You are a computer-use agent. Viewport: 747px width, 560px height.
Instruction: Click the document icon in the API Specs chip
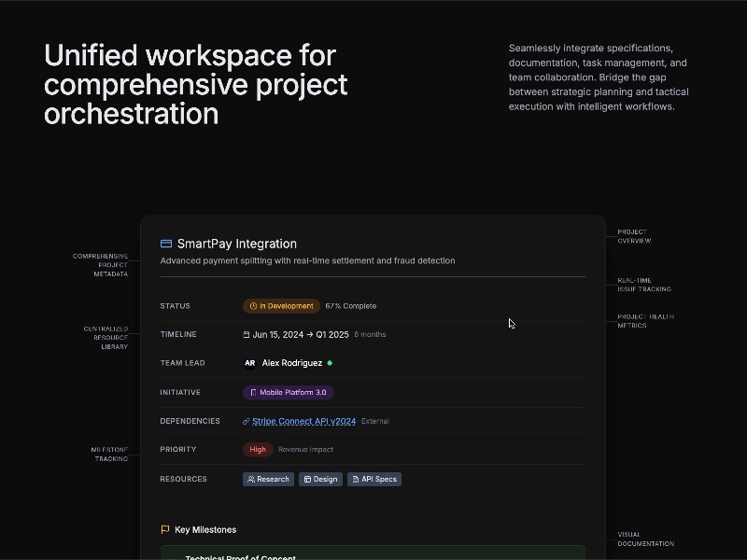[x=354, y=479]
